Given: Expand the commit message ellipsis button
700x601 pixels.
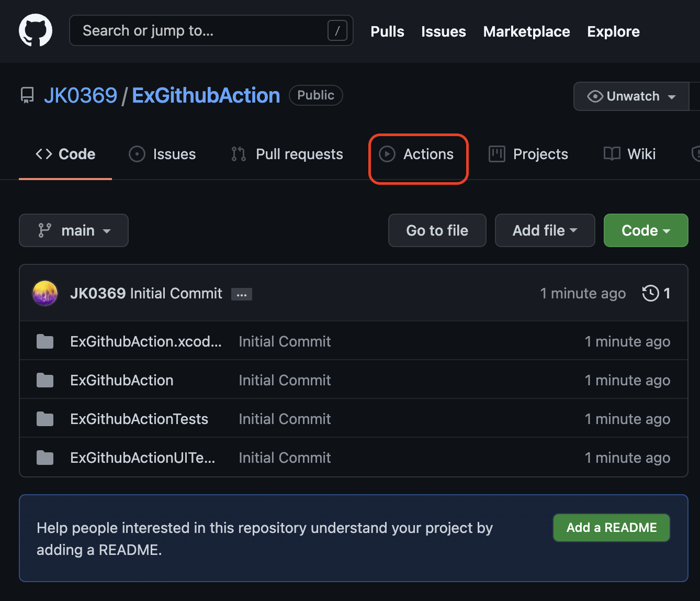Looking at the screenshot, I should [x=242, y=294].
